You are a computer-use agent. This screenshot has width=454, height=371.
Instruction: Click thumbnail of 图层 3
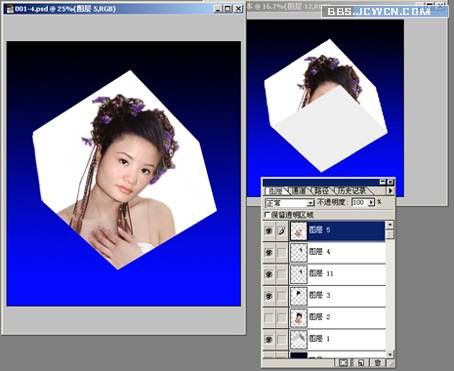299,296
